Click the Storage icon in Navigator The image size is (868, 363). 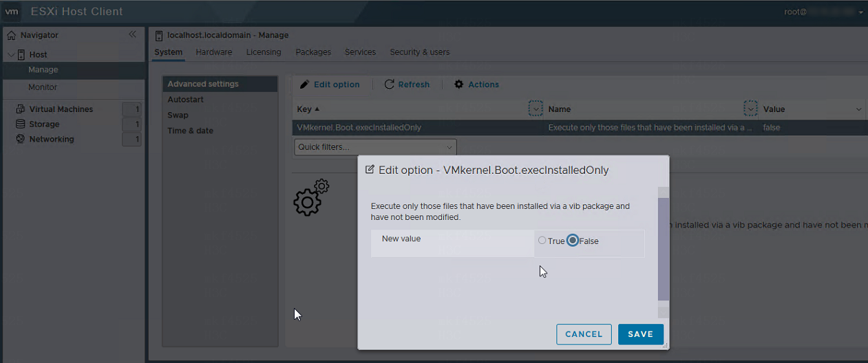(21, 124)
